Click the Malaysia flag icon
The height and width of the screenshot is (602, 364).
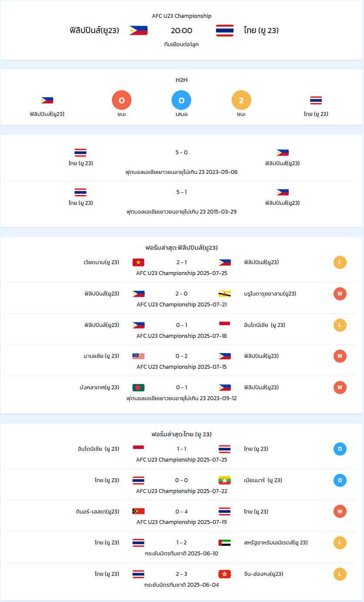(x=138, y=356)
